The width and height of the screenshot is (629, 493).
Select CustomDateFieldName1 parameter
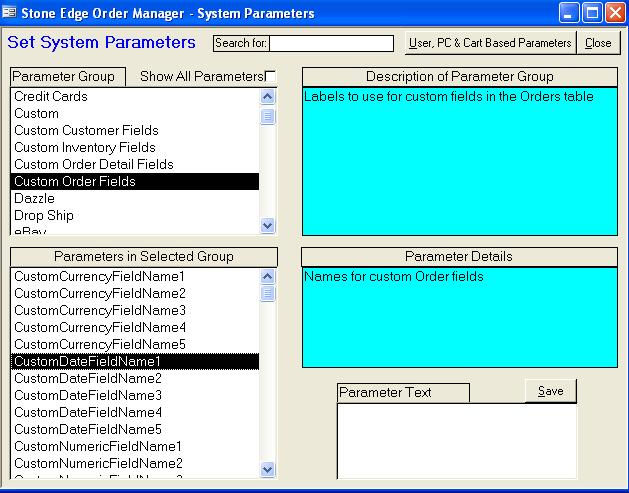click(x=135, y=361)
